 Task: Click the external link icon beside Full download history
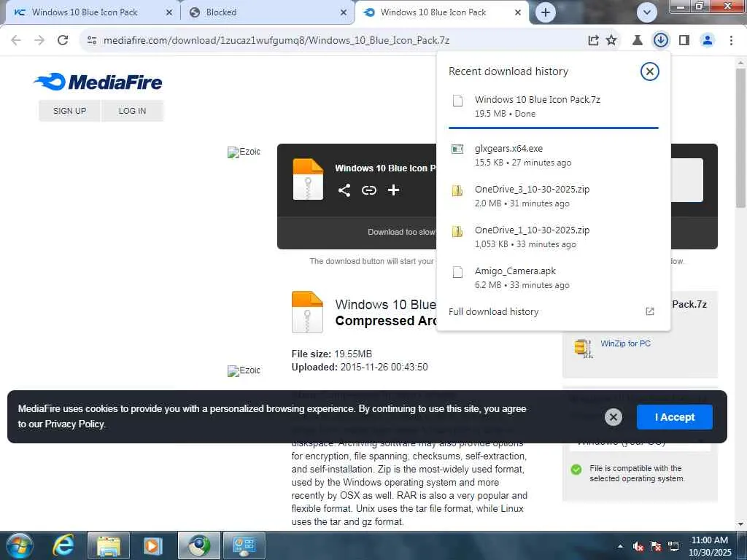(x=650, y=311)
